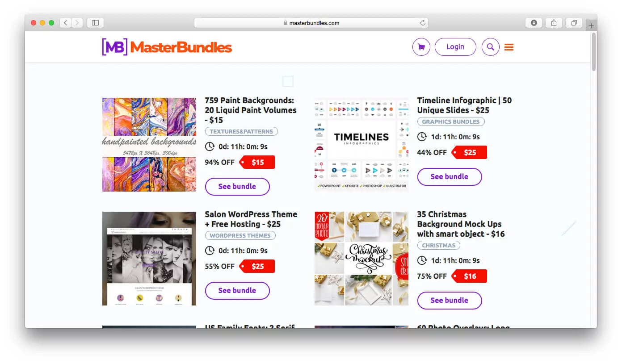The image size is (622, 364).
Task: Click the red $16 price tag
Action: coord(469,276)
